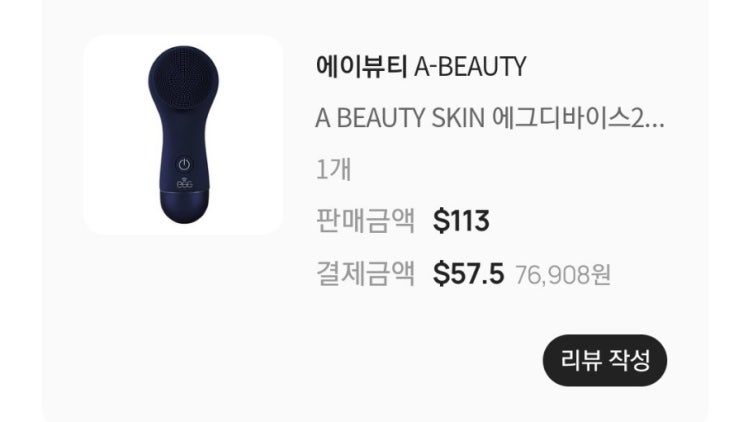Click the power icon on device image
743x422 pixels.
184,164
